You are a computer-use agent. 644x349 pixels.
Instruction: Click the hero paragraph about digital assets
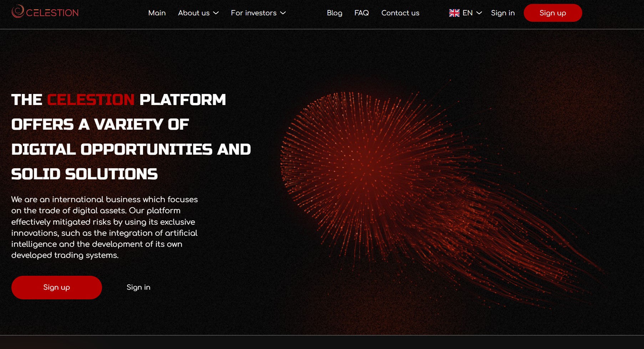[105, 227]
